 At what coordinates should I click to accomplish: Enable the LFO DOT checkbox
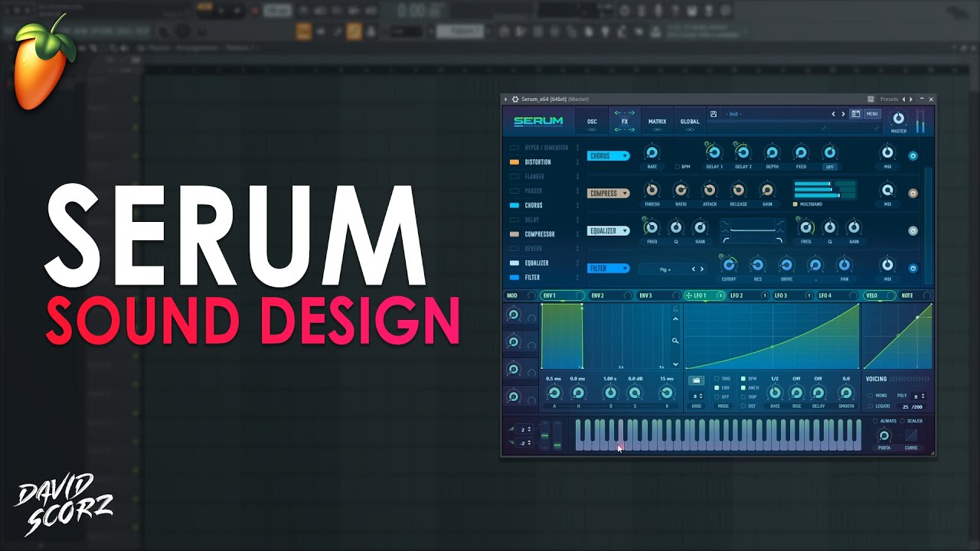743,406
